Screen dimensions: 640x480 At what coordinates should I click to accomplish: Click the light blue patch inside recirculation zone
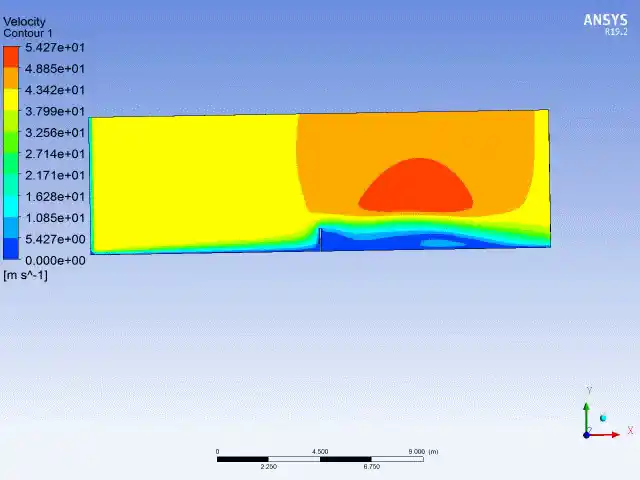click(443, 244)
